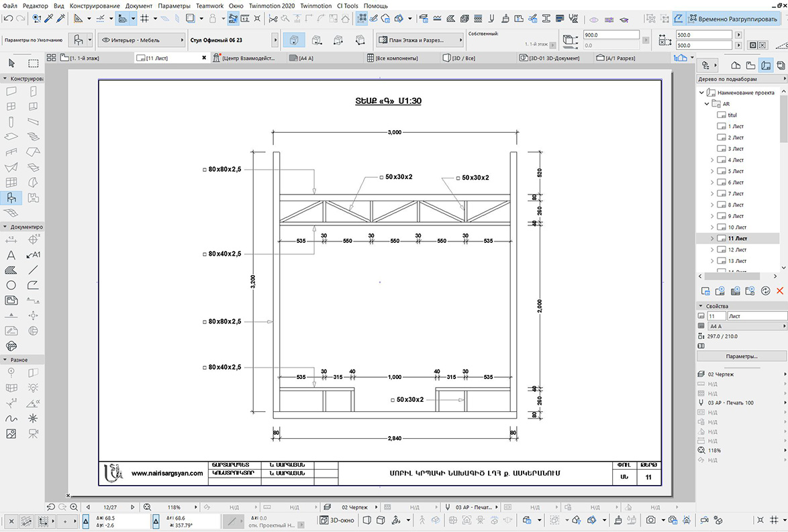Select the Marquee tool
Viewport: 788px width, 532px height.
coord(33,63)
